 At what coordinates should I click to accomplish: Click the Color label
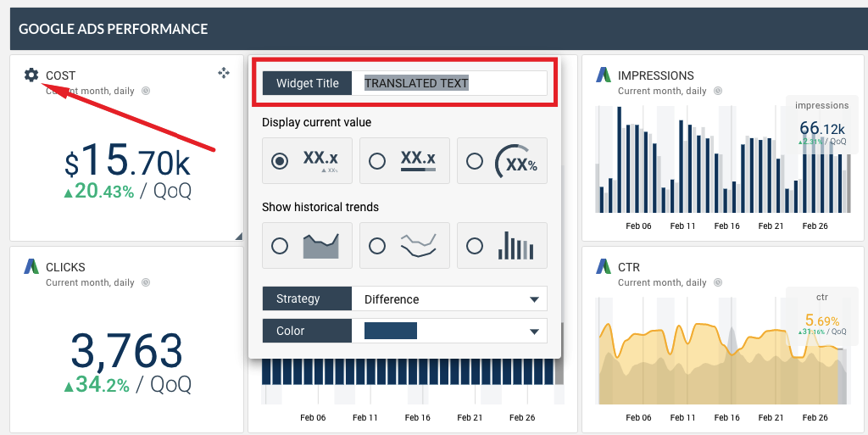(x=307, y=331)
